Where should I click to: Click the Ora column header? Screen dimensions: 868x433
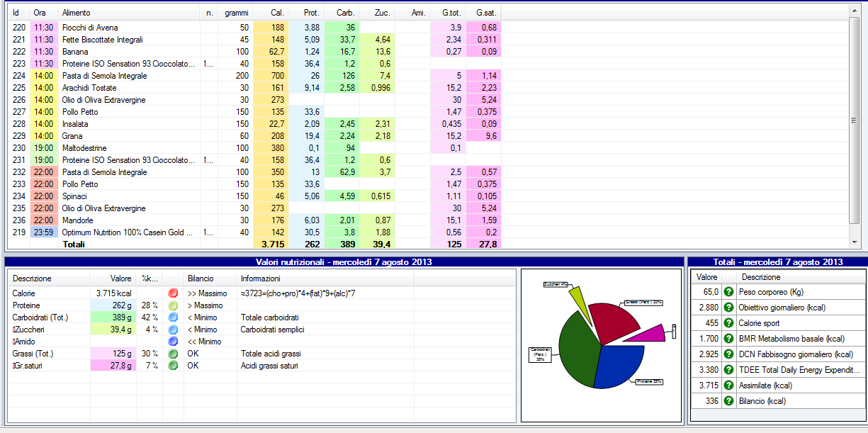40,13
